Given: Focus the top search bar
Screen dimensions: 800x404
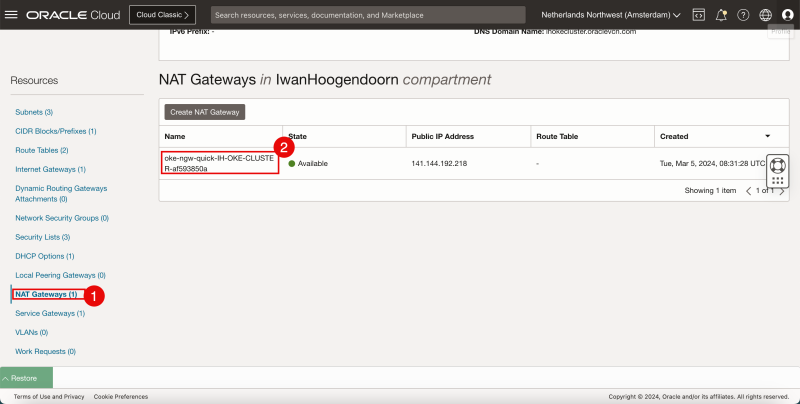Looking at the screenshot, I should point(368,15).
